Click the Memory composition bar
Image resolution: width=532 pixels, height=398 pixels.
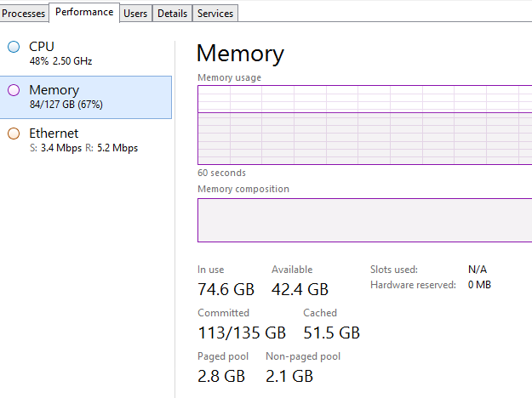point(364,220)
